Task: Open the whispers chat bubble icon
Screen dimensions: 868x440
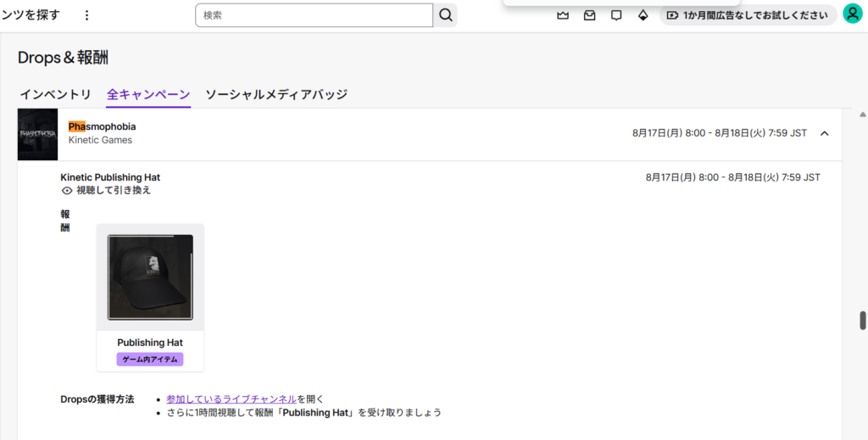Action: tap(616, 15)
